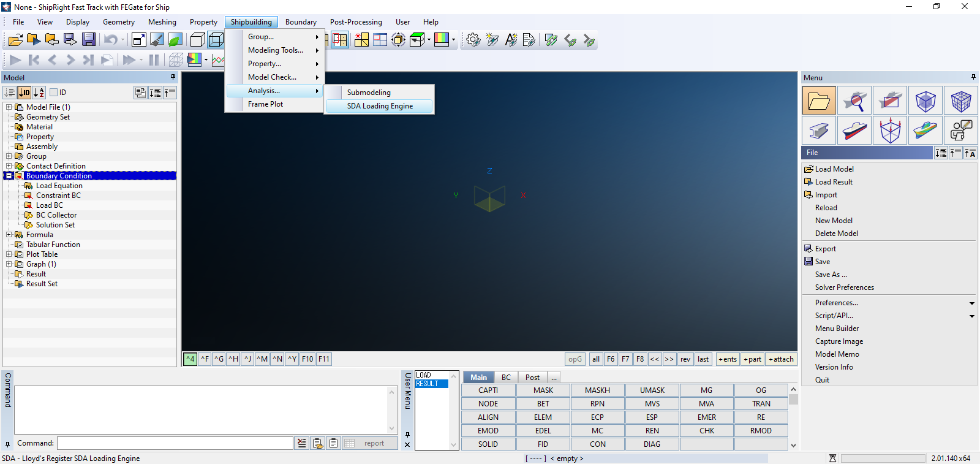The width and height of the screenshot is (980, 464).
Task: Select the I-beam icon in Menu panel
Action: pyautogui.click(x=818, y=131)
